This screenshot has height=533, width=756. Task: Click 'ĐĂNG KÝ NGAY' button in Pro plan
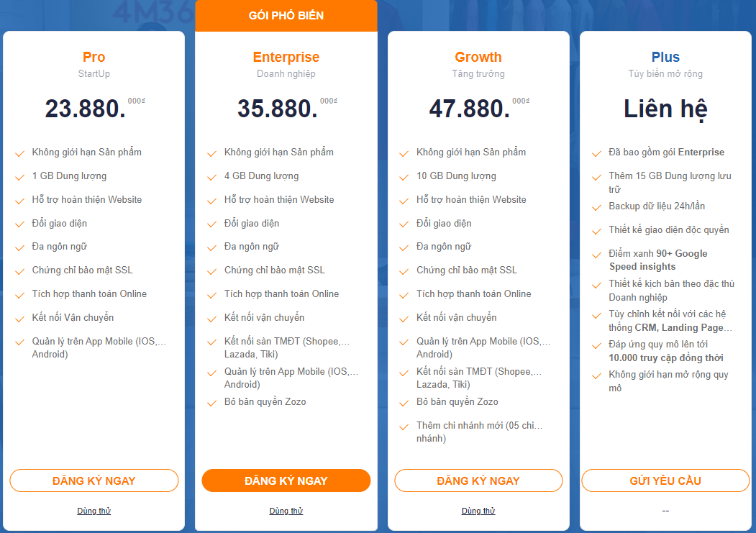pos(94,480)
